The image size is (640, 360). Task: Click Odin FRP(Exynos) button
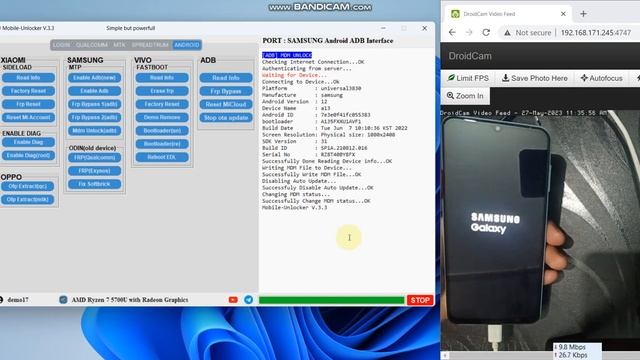pos(94,171)
